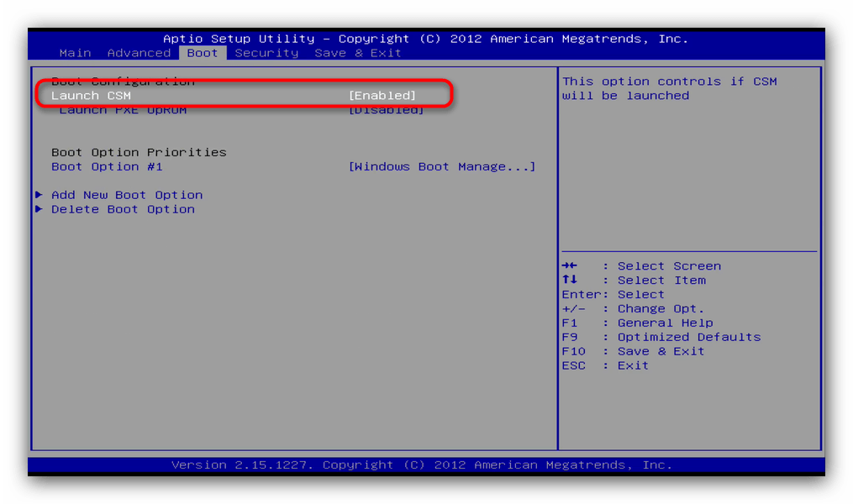Click the '+/-' Change Opt. hint
The width and height of the screenshot is (853, 504).
coord(633,308)
